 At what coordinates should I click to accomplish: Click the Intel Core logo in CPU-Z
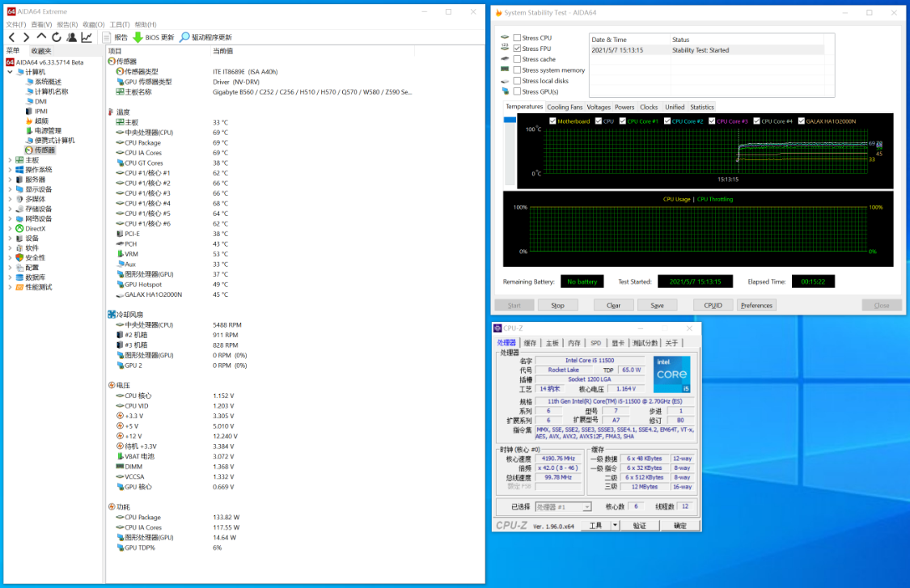pos(672,374)
